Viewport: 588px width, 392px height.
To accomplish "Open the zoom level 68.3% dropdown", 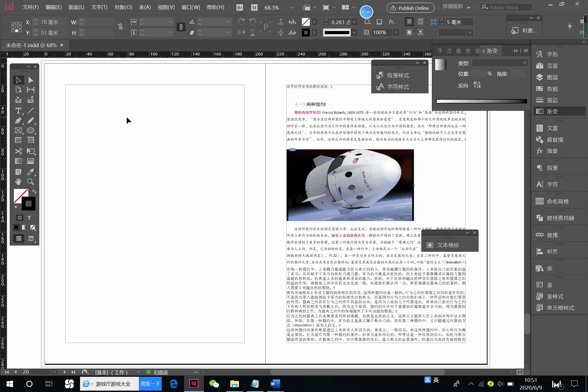I will click(x=292, y=8).
